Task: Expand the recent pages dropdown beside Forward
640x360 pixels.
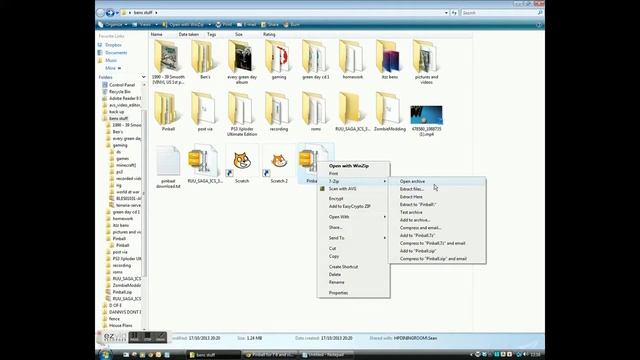Action: point(117,13)
